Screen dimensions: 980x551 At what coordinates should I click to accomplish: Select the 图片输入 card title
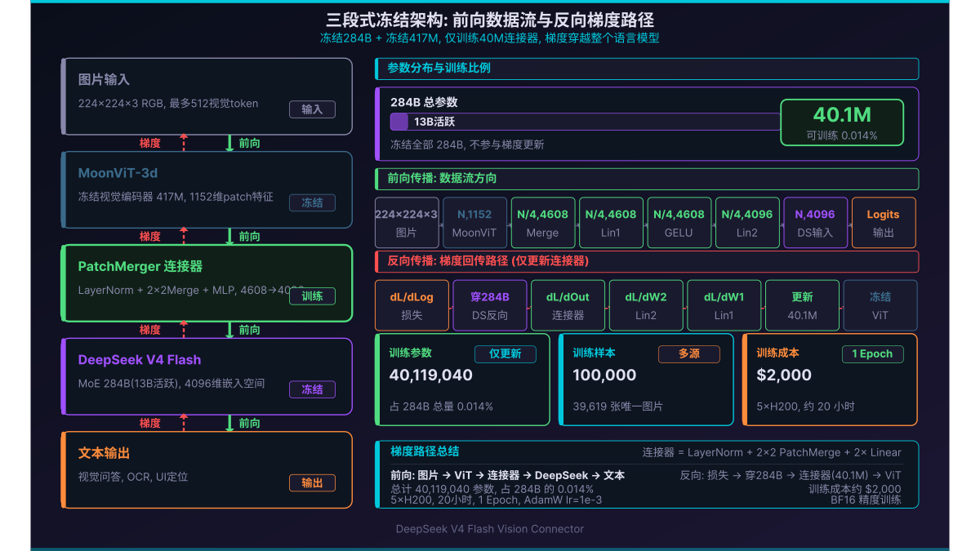pos(104,80)
